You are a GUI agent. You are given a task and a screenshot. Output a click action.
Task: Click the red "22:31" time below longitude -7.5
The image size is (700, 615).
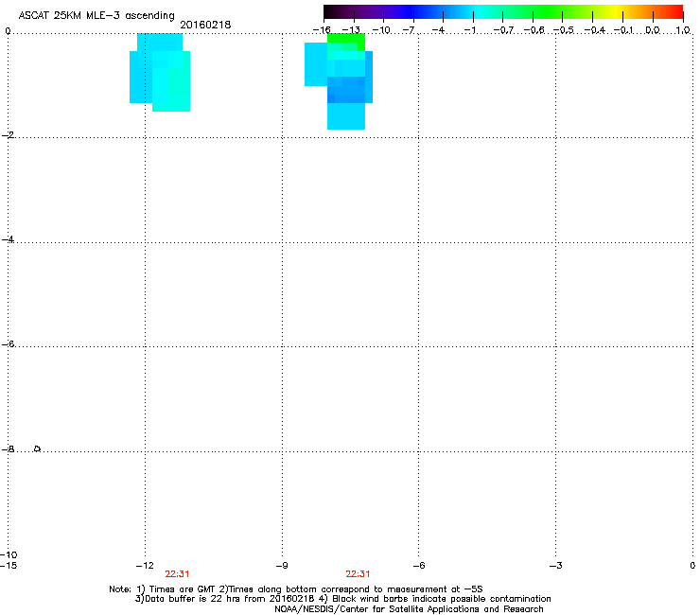358,574
